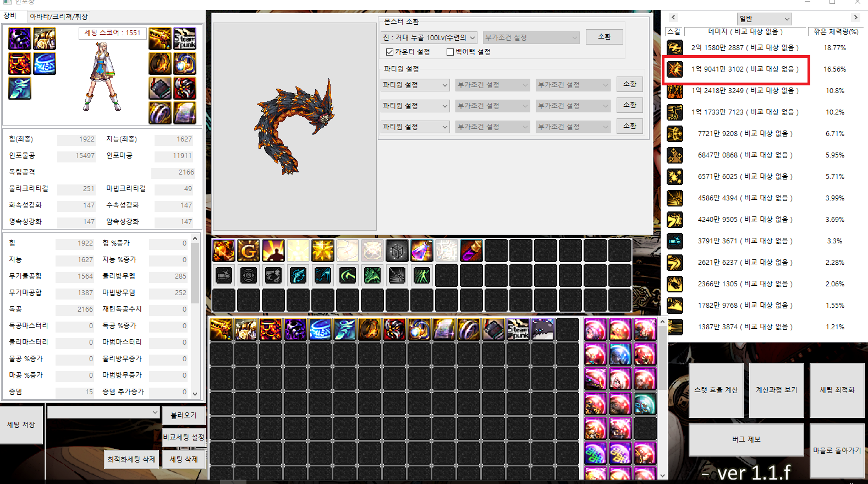Viewport: 868px width, 484px height.
Task: Open the 부가조건 설정 dropdown beside monster selector
Action: coord(531,37)
